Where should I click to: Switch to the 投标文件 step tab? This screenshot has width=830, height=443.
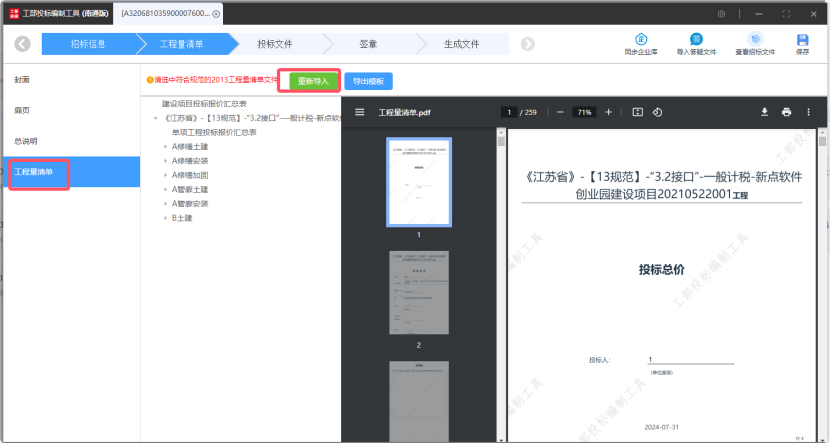274,44
